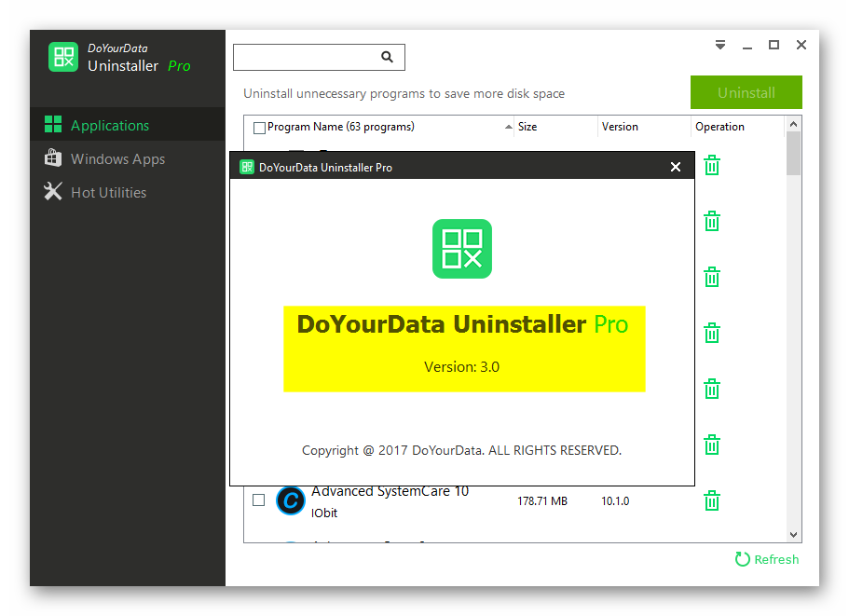Focus the program search input field

point(319,58)
